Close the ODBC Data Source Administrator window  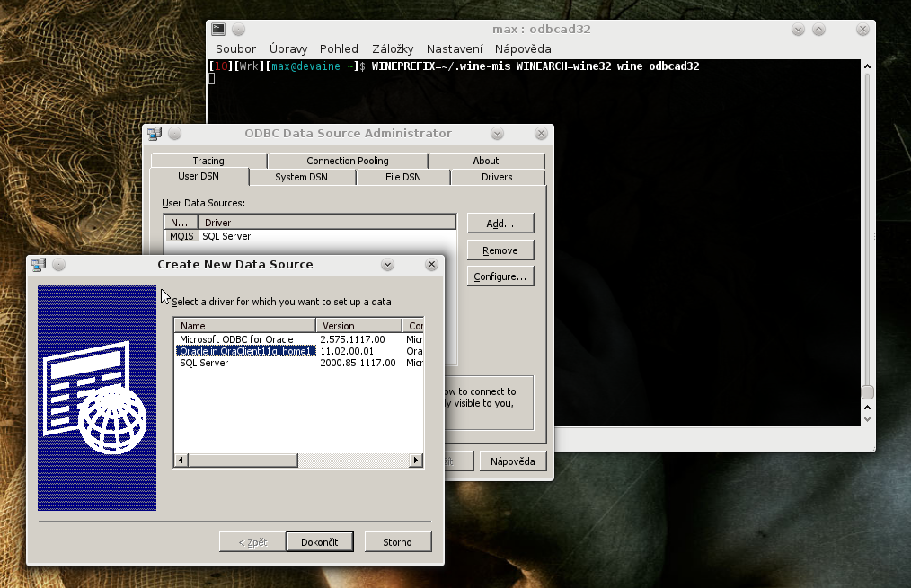point(541,134)
